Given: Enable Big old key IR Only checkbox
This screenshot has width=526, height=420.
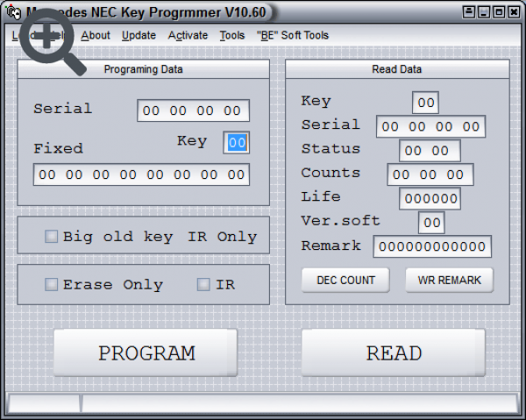Looking at the screenshot, I should [x=52, y=236].
